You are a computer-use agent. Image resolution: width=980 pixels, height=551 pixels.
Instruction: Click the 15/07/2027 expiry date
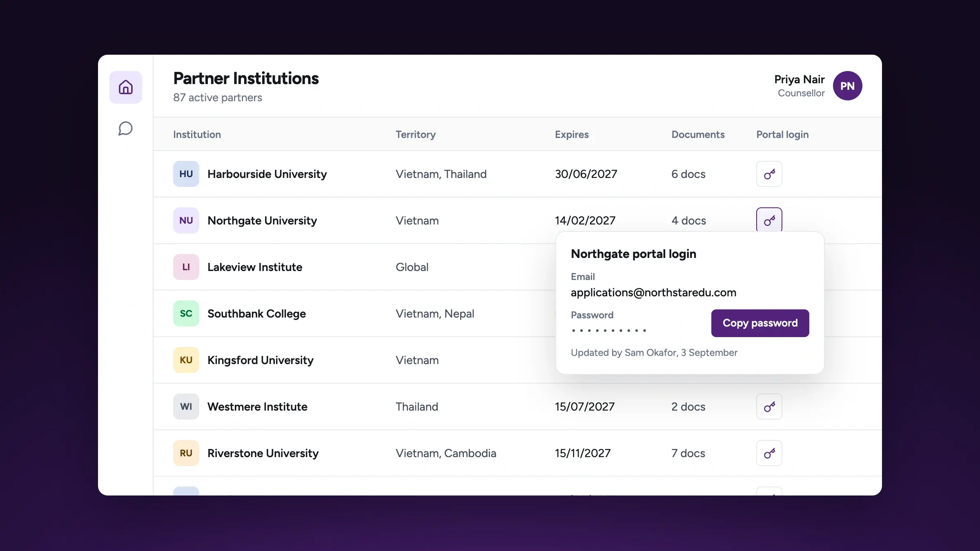click(585, 407)
